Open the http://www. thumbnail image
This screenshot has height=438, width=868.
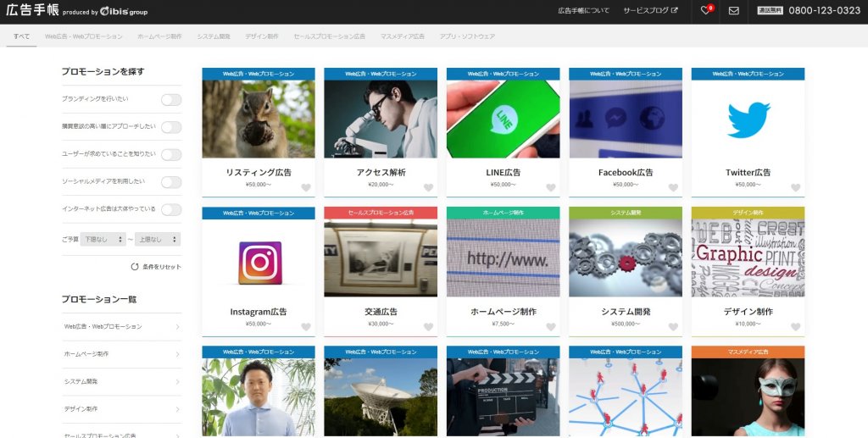504,258
